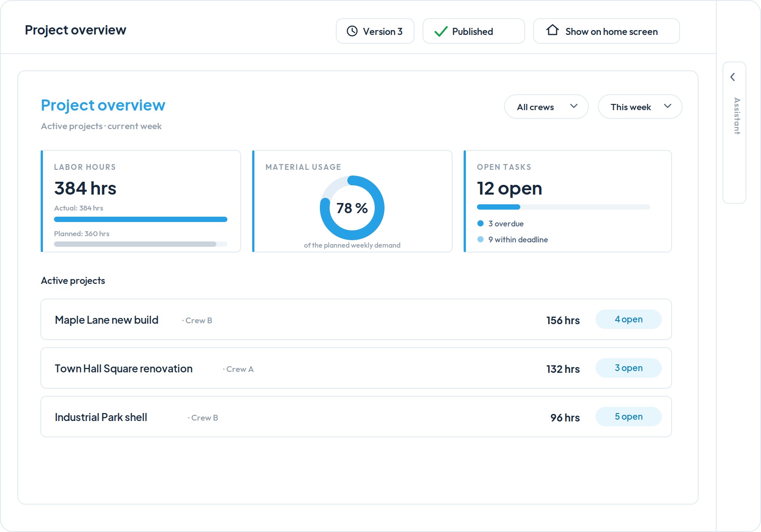Click the open tasks progress bar
This screenshot has height=532, width=761.
coord(564,207)
